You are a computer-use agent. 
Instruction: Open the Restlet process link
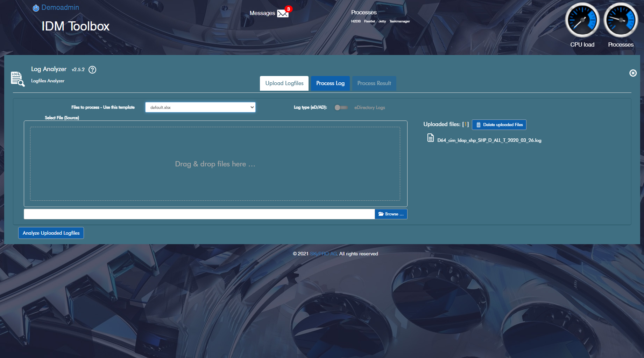(369, 21)
